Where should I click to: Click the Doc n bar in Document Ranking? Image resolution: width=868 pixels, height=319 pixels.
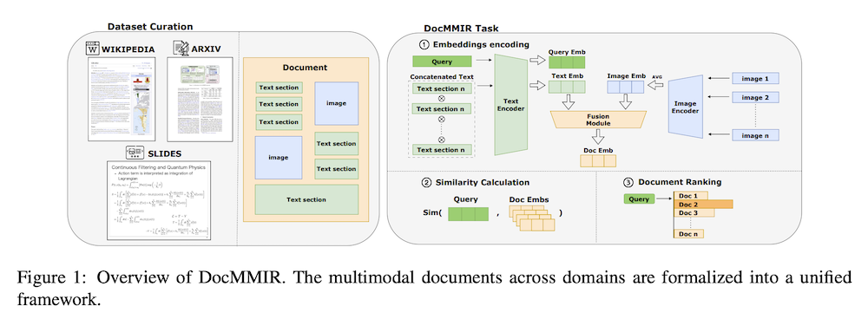[688, 234]
